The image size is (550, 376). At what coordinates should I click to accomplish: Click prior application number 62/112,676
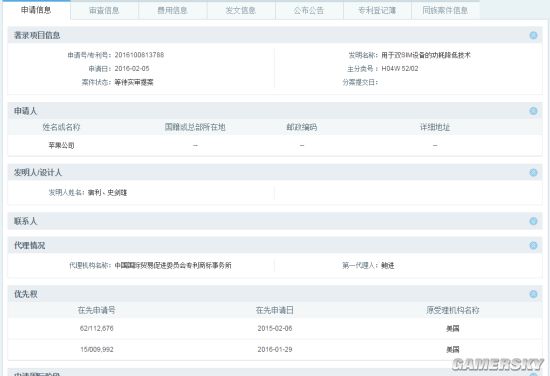coord(96,329)
